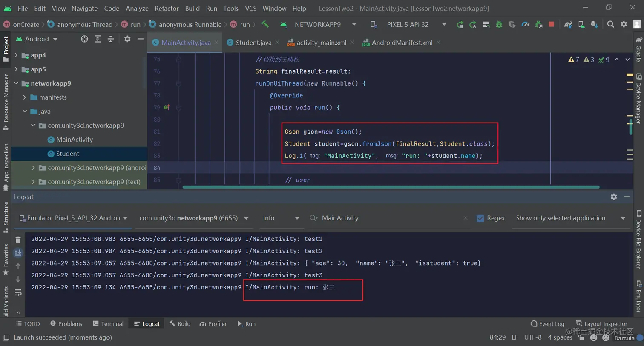
Task: Click the LF line separator indicator
Action: coord(515,337)
